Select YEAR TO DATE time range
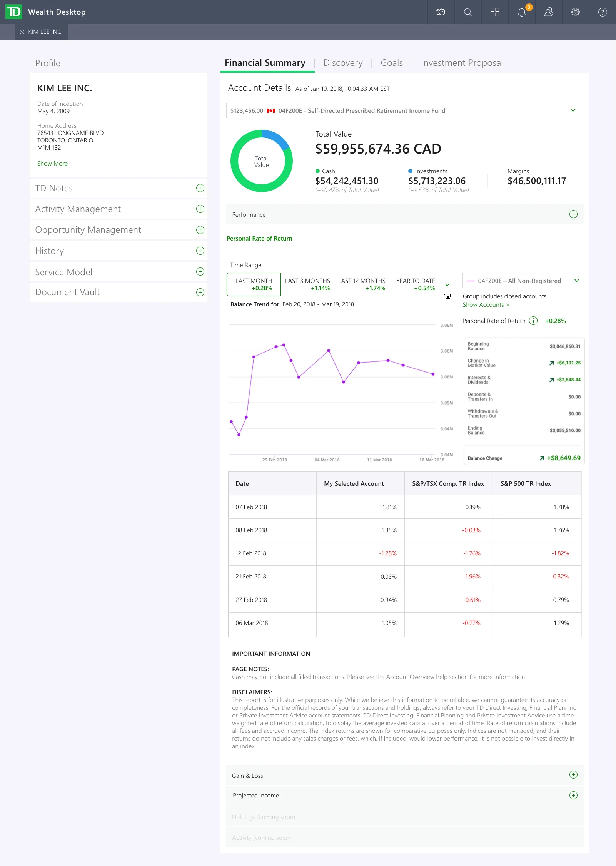Viewport: 616px width, 866px height. [416, 284]
